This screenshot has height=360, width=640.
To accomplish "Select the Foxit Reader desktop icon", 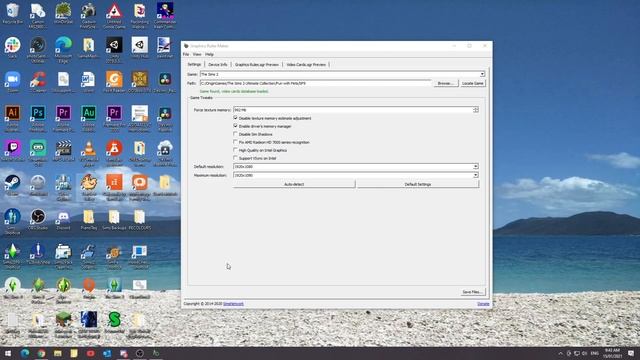I will (114, 82).
